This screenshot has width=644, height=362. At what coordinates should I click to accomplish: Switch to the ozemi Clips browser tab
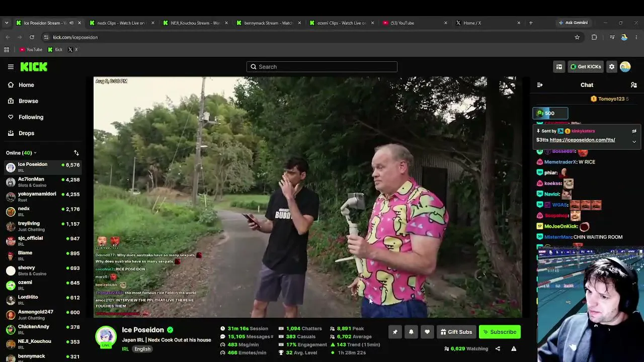point(342,23)
